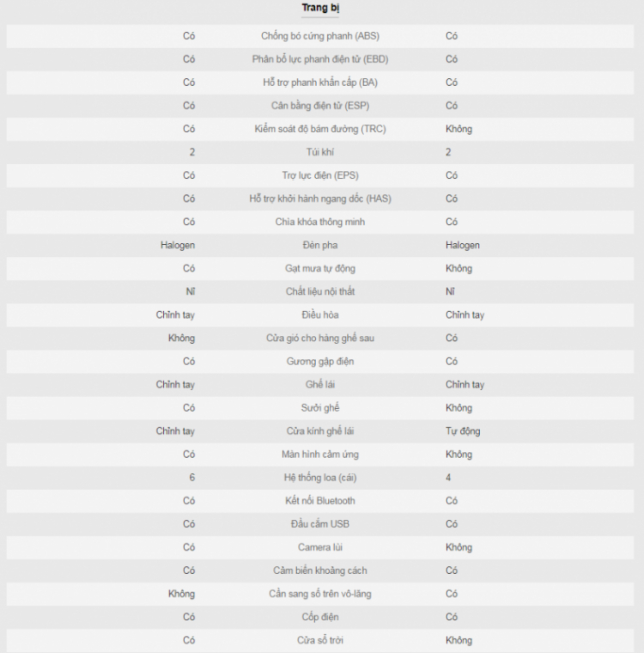The image size is (644, 653).
Task: Select the Túi khí row label
Action: coord(320,152)
